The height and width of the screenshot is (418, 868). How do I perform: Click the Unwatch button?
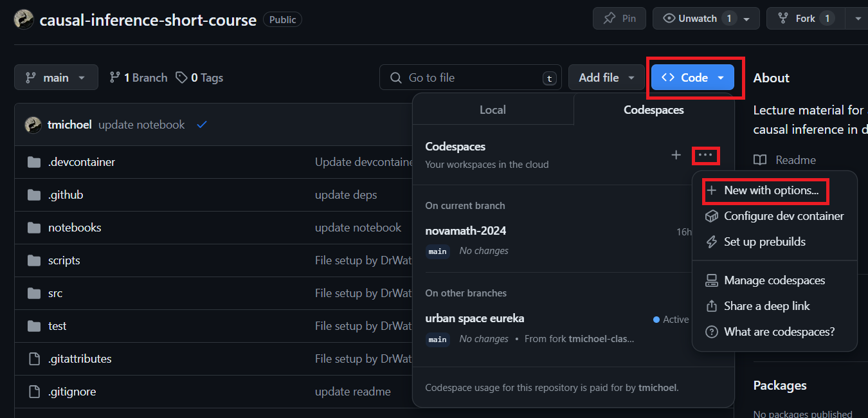(697, 19)
